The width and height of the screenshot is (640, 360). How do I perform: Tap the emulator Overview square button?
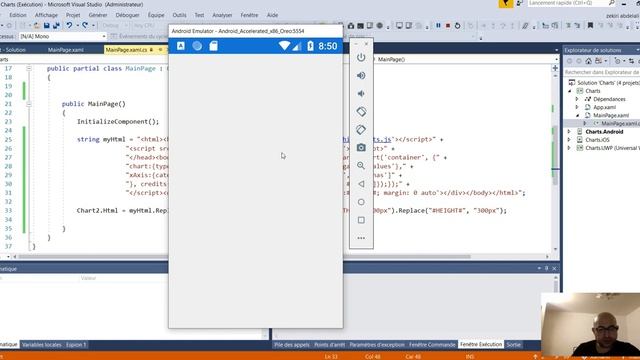tap(361, 220)
